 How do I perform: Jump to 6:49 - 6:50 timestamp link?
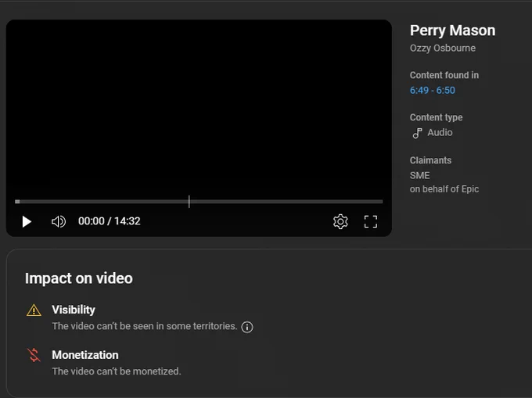[432, 90]
